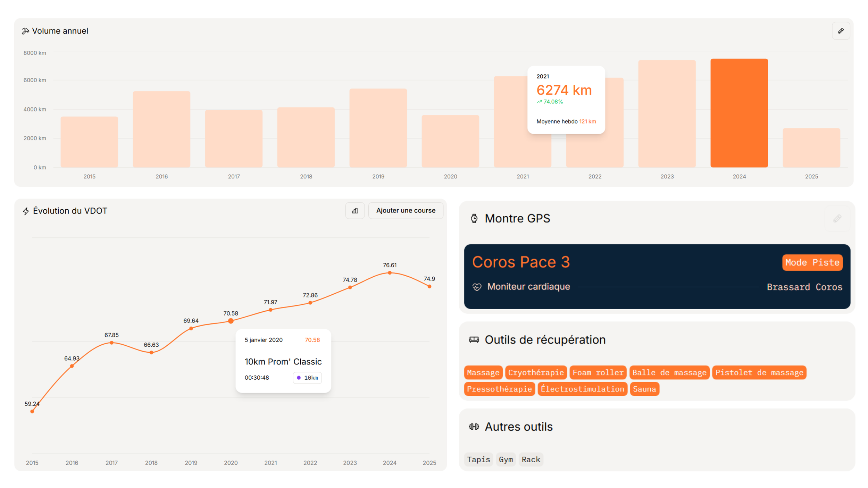
Task: Select the Cryothérapie tag
Action: [x=536, y=372]
